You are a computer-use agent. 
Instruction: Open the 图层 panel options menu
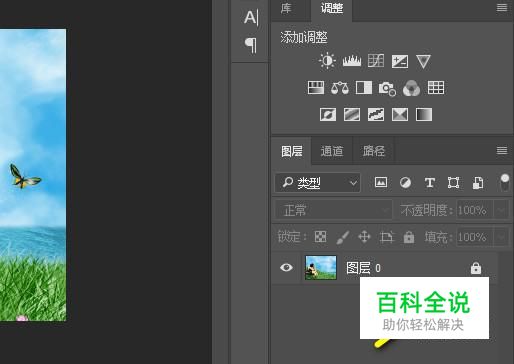(502, 150)
